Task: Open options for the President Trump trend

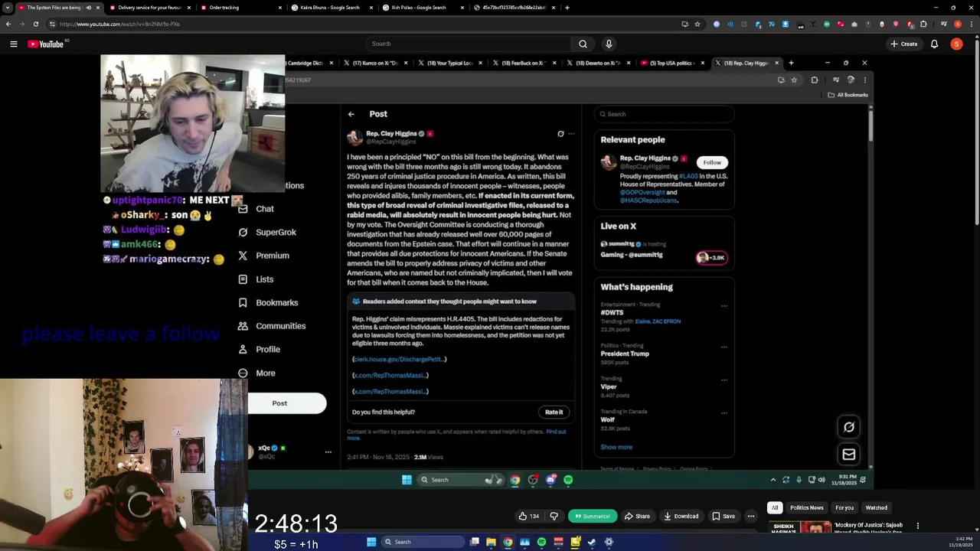Action: tap(724, 347)
